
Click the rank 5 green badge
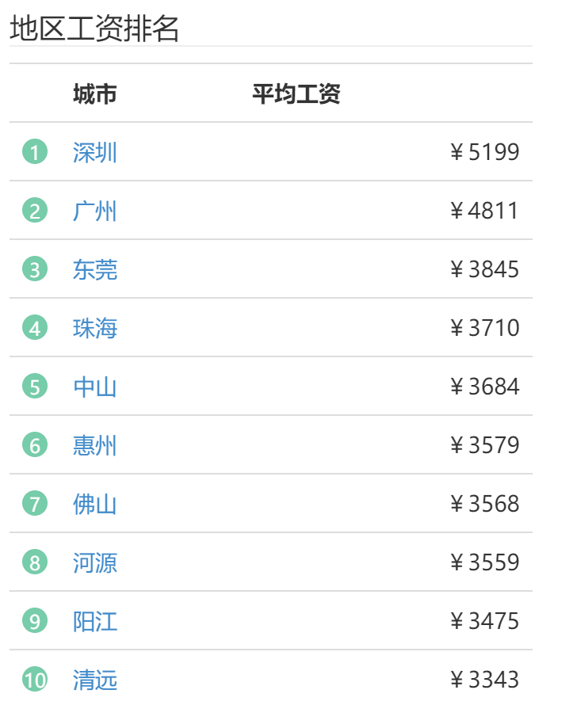[x=35, y=387]
